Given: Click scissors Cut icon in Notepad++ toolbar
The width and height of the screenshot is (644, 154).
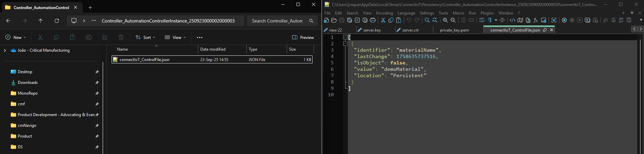Looking at the screenshot, I should tap(383, 20).
